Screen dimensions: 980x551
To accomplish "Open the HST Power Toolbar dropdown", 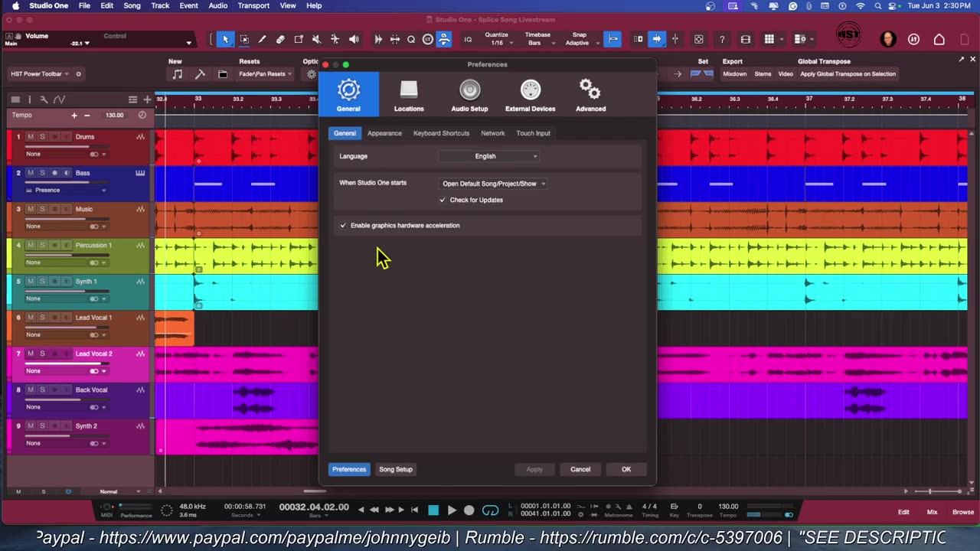I will 40,74.
